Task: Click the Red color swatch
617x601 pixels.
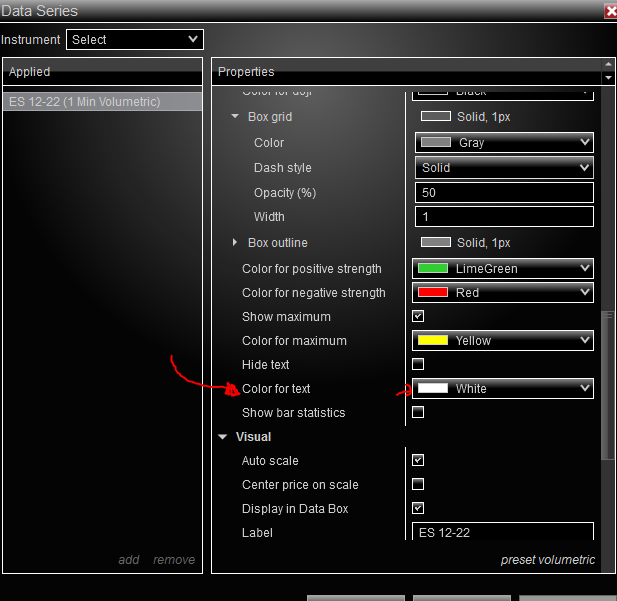Action: click(x=433, y=292)
